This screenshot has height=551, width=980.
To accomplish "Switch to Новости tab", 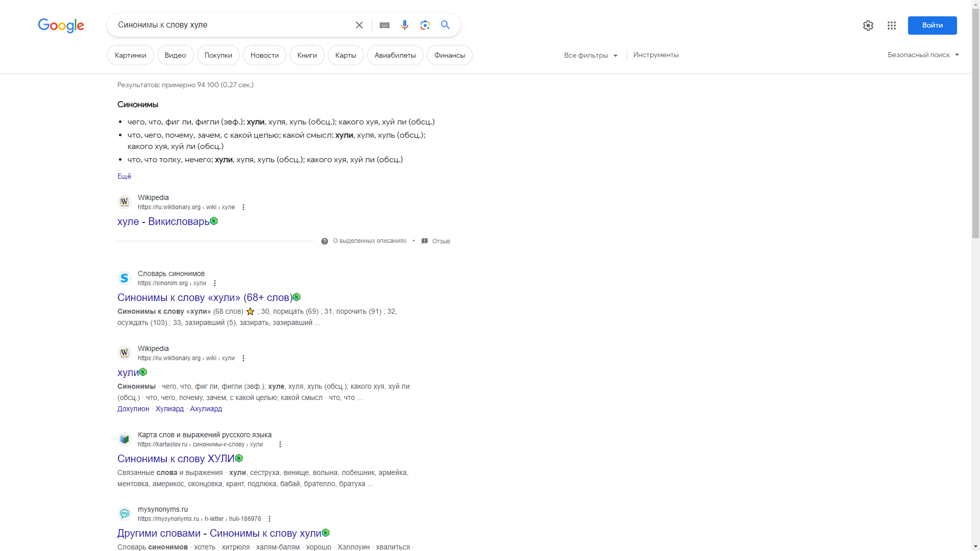I will (x=264, y=55).
